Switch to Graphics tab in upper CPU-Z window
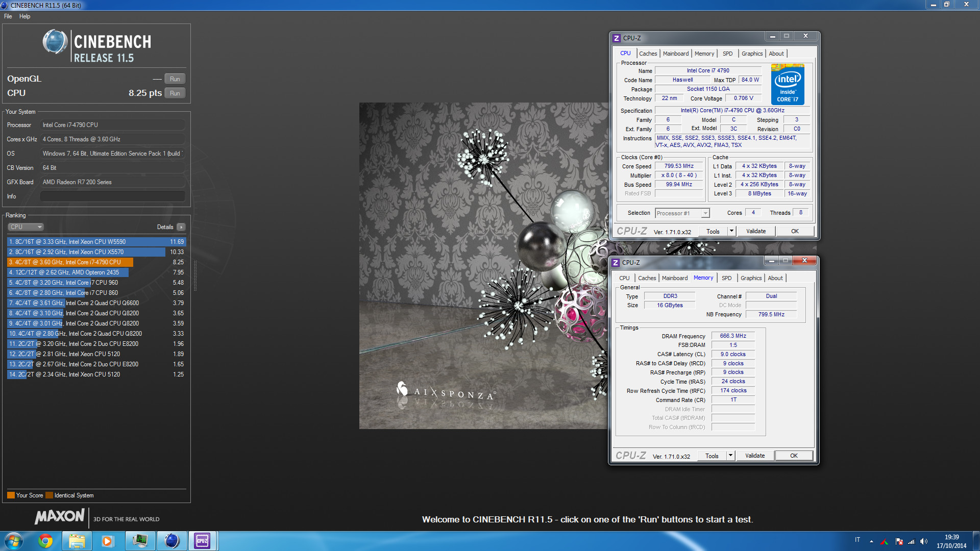 (752, 54)
